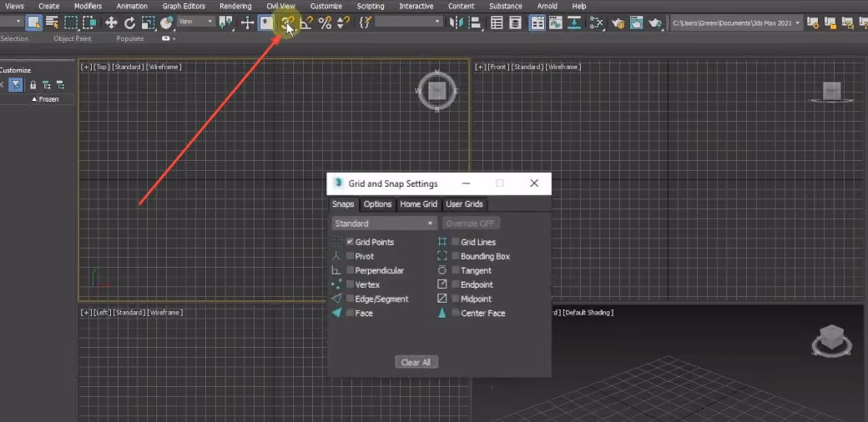
Task: Open Top viewport [+] menu
Action: click(x=86, y=67)
